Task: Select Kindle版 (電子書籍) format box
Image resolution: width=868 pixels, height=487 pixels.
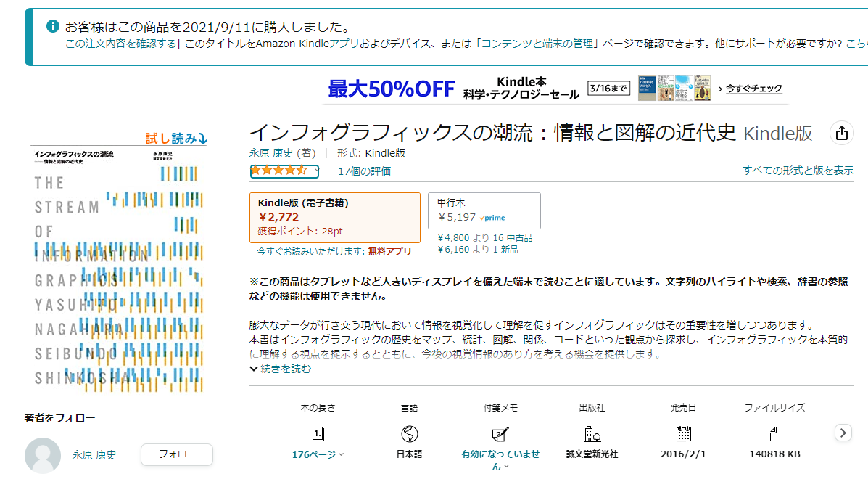Action: (335, 218)
